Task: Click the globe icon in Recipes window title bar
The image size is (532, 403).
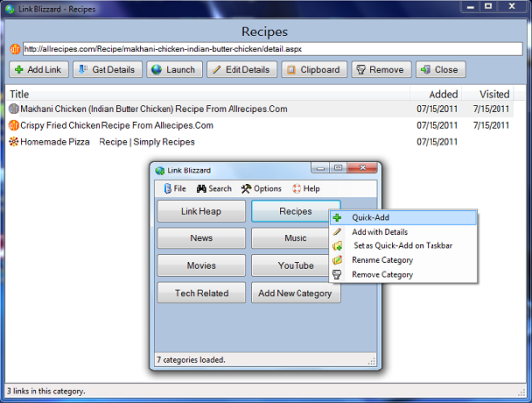Action: [10, 9]
